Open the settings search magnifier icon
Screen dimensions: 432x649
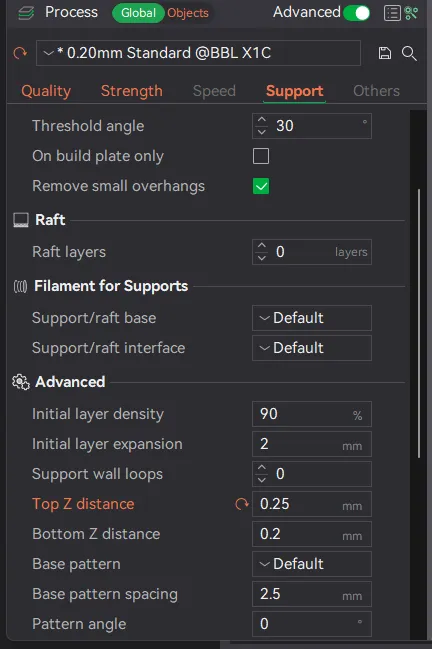pyautogui.click(x=409, y=53)
